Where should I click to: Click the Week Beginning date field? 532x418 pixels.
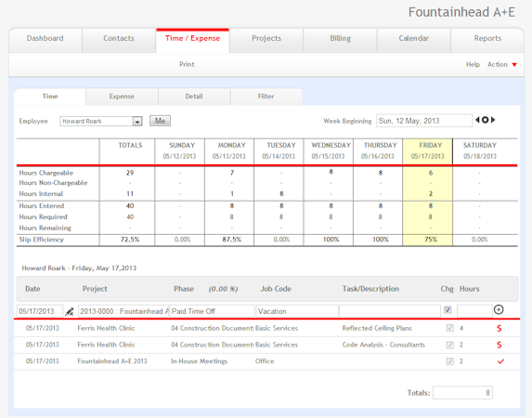[424, 121]
